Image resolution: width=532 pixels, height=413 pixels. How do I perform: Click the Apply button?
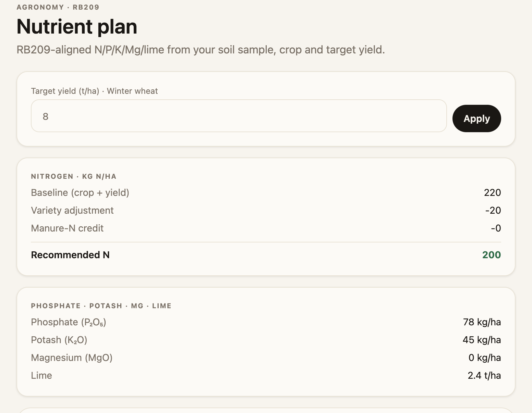point(476,118)
